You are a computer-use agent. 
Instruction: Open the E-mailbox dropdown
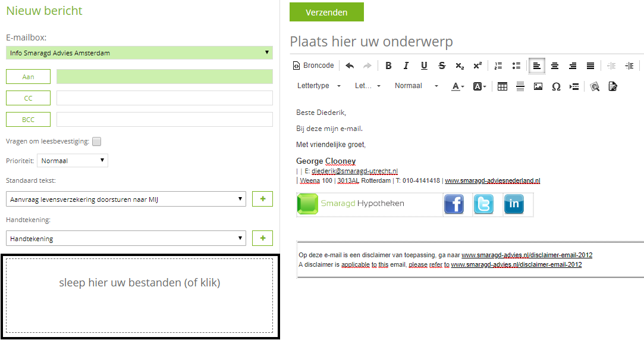(139, 52)
